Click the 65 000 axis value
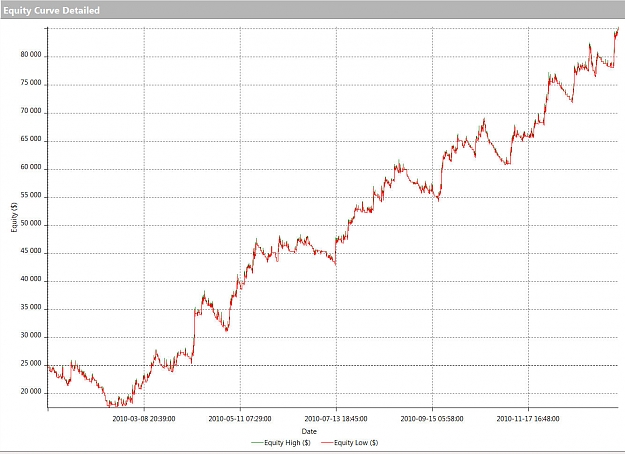Viewport: 625px width, 454px height. (x=31, y=139)
